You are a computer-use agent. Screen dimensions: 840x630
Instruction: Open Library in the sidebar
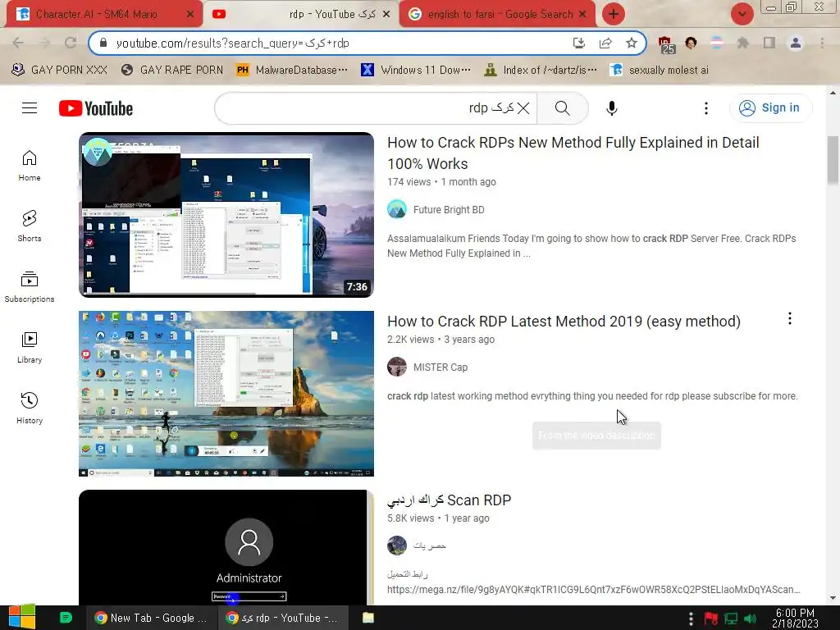(x=30, y=348)
